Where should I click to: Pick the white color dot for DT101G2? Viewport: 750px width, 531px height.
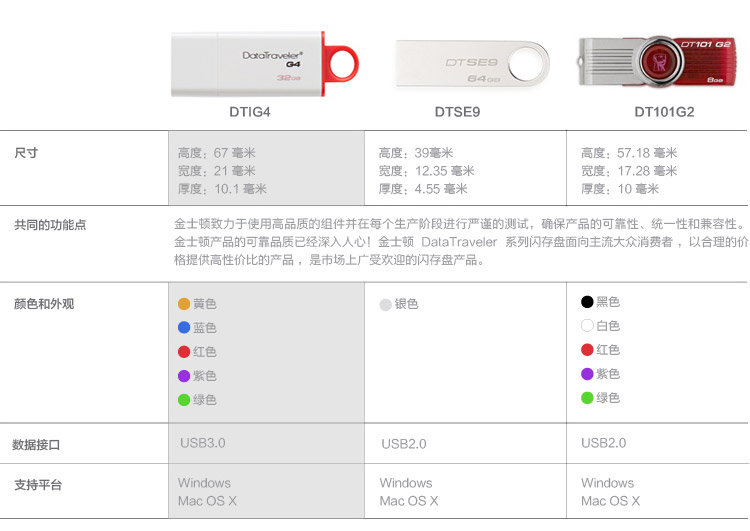[x=587, y=326]
